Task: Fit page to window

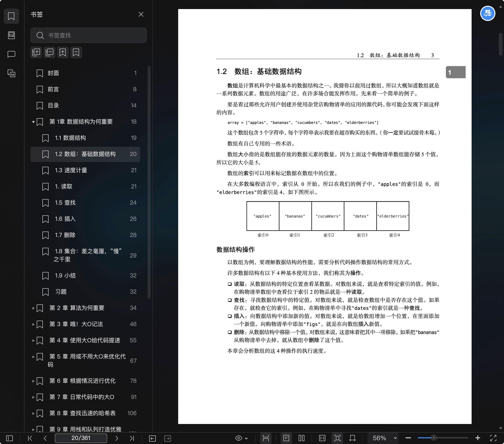Action: point(338,438)
